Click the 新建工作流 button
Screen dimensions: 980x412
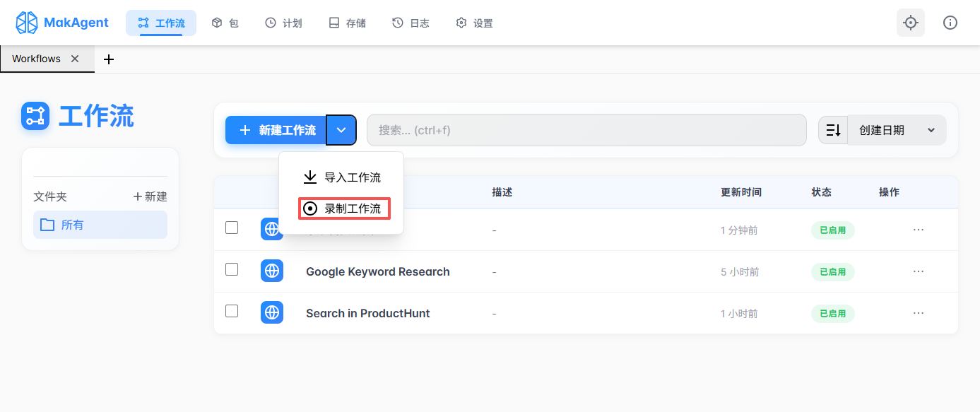coord(276,129)
